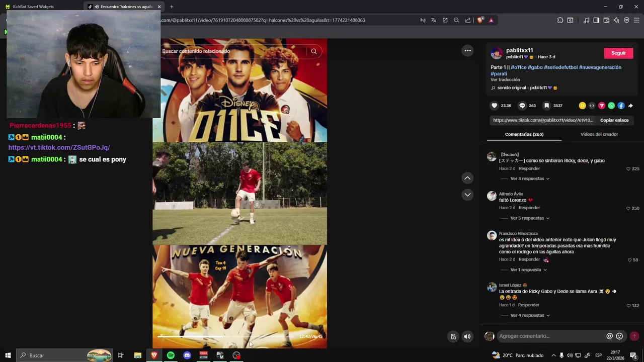Open comments via speech bubble icon
The width and height of the screenshot is (644, 362).
[x=522, y=106]
